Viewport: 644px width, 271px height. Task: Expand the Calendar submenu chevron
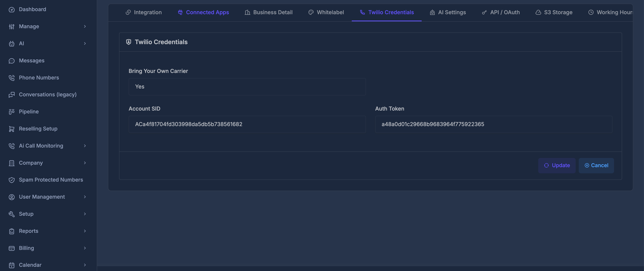pyautogui.click(x=85, y=265)
